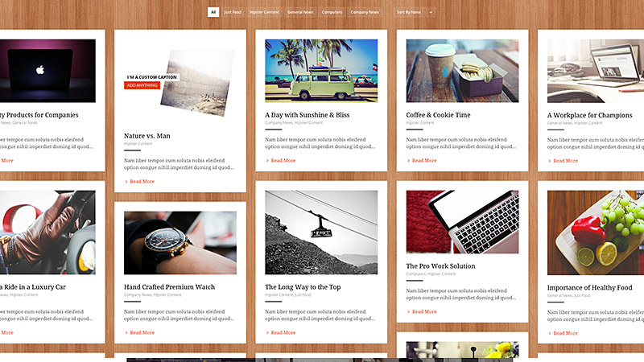The height and width of the screenshot is (362, 644).
Task: Select the All filter tab
Action: [213, 12]
